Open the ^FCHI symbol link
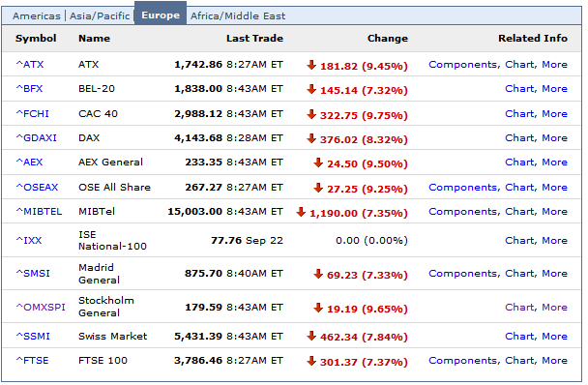This screenshot has width=588, height=385. tap(32, 114)
